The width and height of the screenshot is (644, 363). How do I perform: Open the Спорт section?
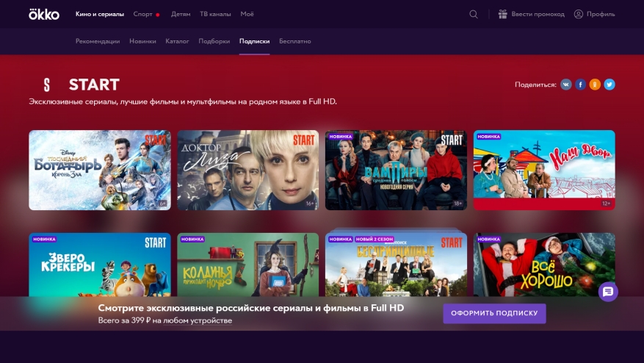(144, 14)
